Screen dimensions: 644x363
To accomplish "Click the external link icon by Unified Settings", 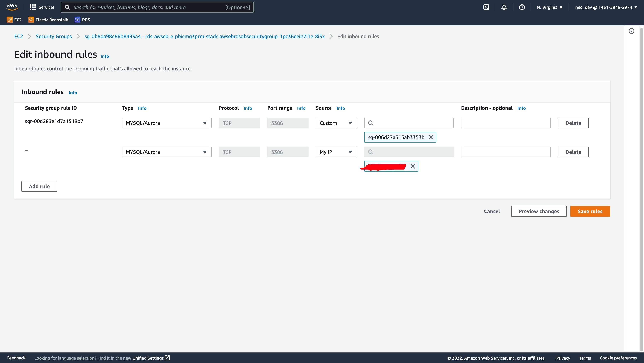I will [x=167, y=358].
